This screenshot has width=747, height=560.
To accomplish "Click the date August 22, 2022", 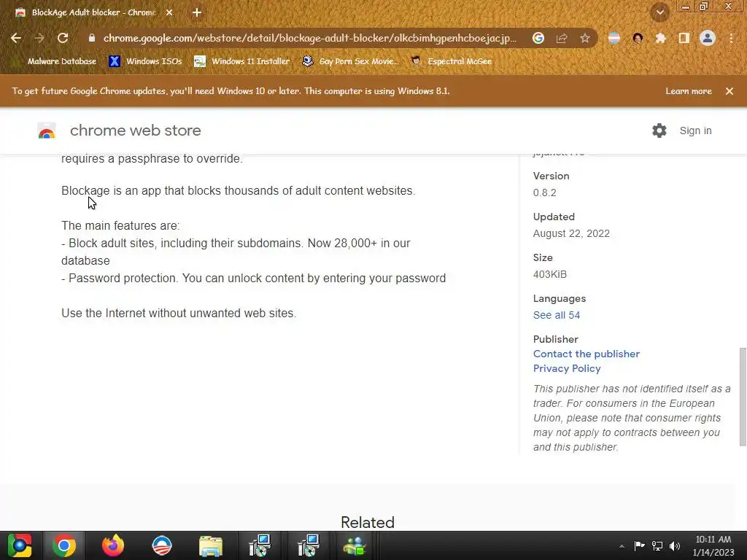I will 571,233.
